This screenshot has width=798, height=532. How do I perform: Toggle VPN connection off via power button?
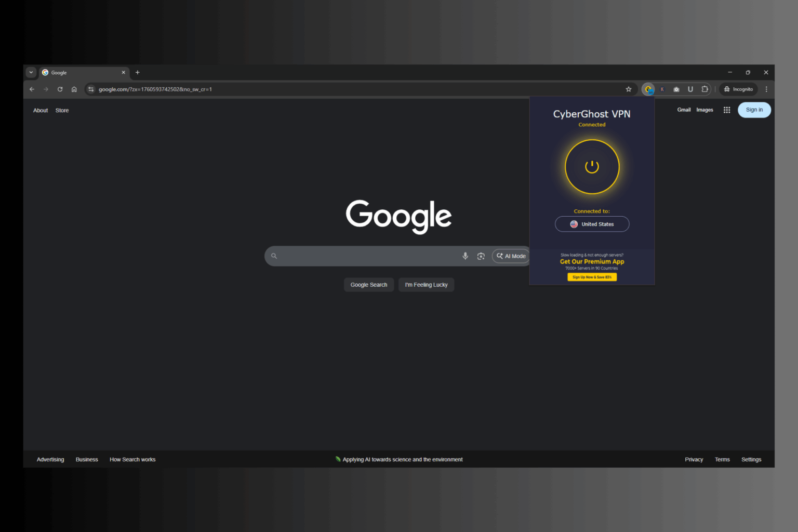click(592, 167)
